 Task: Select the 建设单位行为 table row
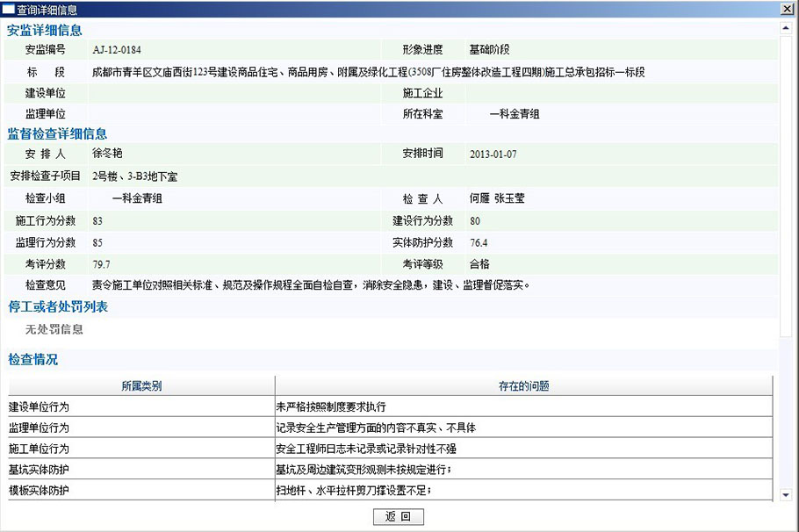point(391,406)
